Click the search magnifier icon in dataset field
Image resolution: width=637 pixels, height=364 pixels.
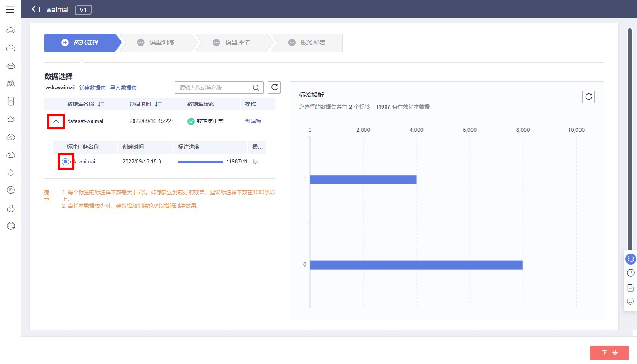256,88
